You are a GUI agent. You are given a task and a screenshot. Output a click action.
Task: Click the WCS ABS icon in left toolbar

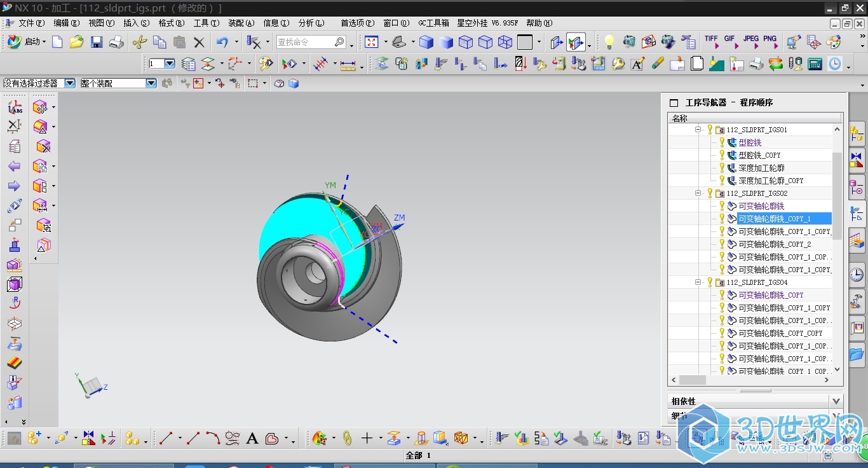click(15, 107)
